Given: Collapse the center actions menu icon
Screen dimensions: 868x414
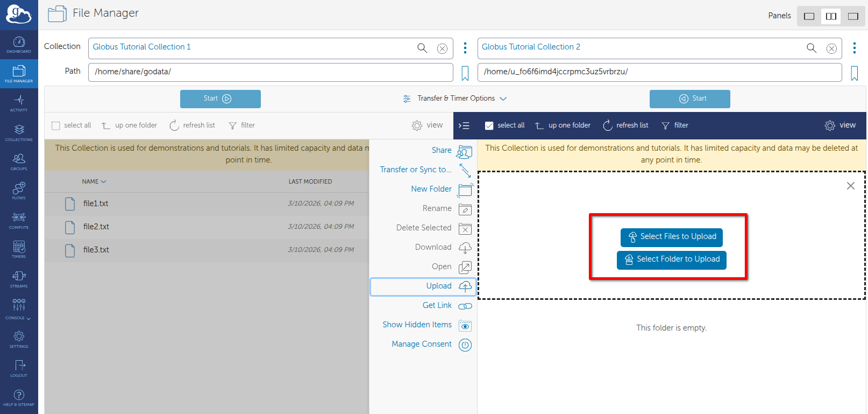Looking at the screenshot, I should 464,125.
